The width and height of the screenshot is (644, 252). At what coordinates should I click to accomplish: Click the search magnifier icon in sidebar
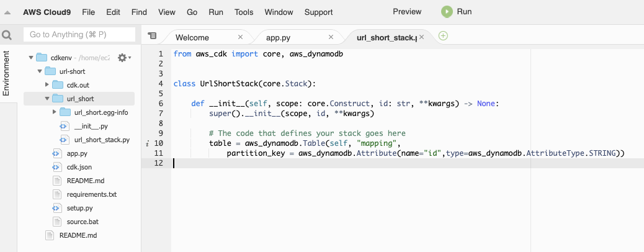(7, 35)
